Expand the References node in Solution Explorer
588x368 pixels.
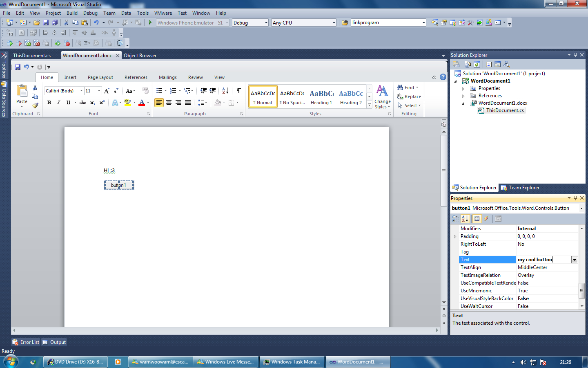tap(463, 96)
